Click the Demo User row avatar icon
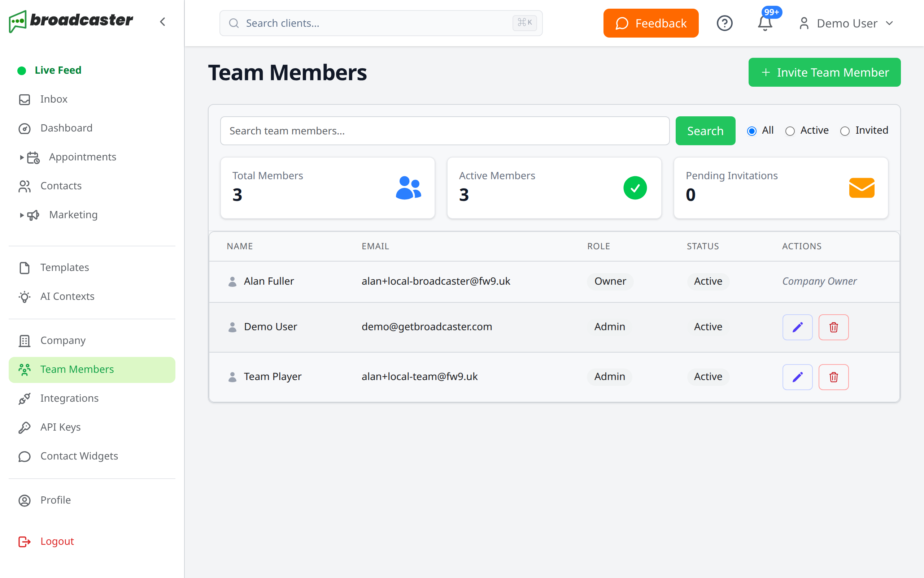Viewport: 924px width, 578px height. tap(232, 327)
